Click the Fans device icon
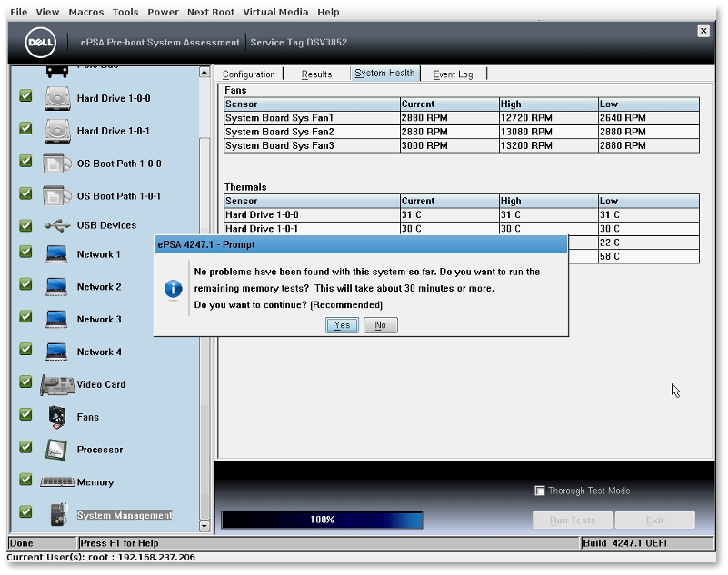The height and width of the screenshot is (575, 728). (57, 417)
